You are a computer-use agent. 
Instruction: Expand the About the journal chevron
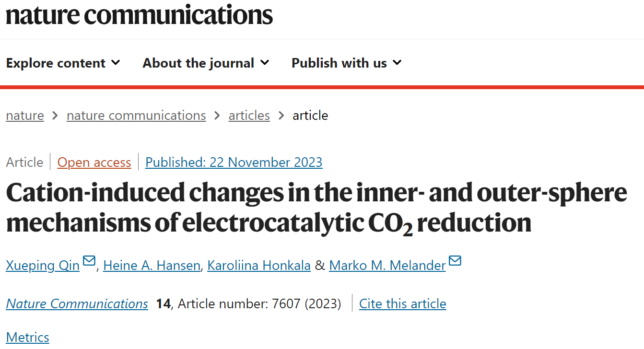point(265,62)
